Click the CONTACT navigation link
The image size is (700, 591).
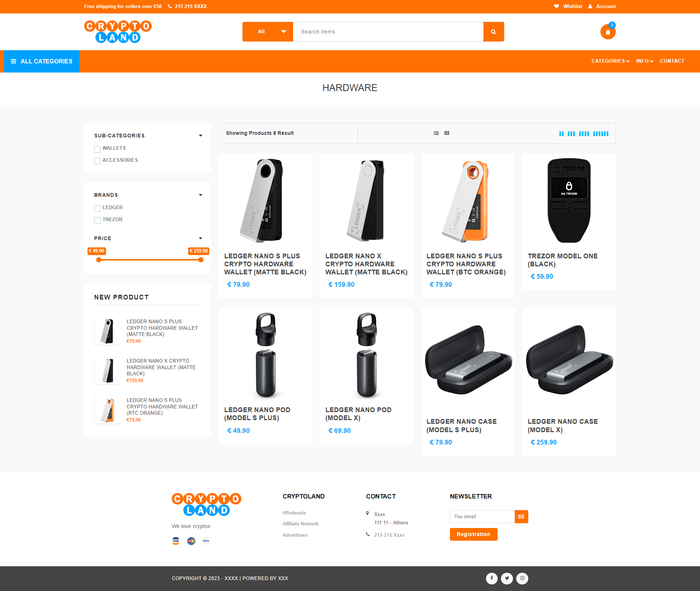pyautogui.click(x=672, y=61)
